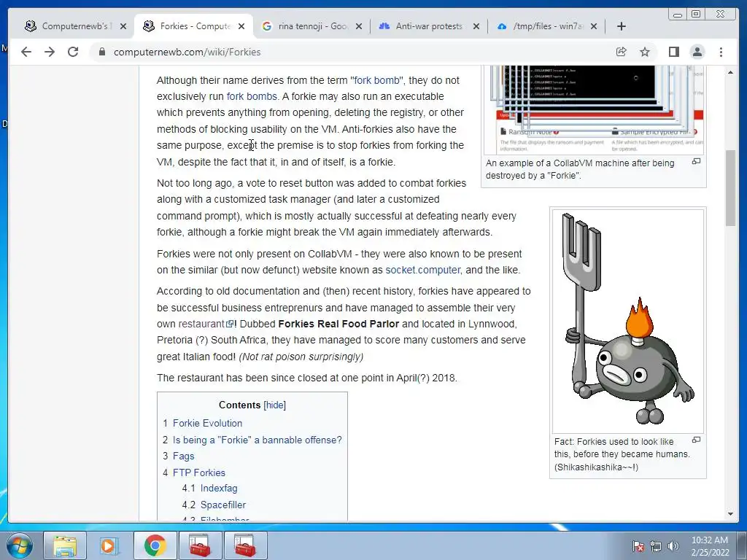Reload the Forkies wiki page
This screenshot has height=560, width=747.
[x=73, y=52]
